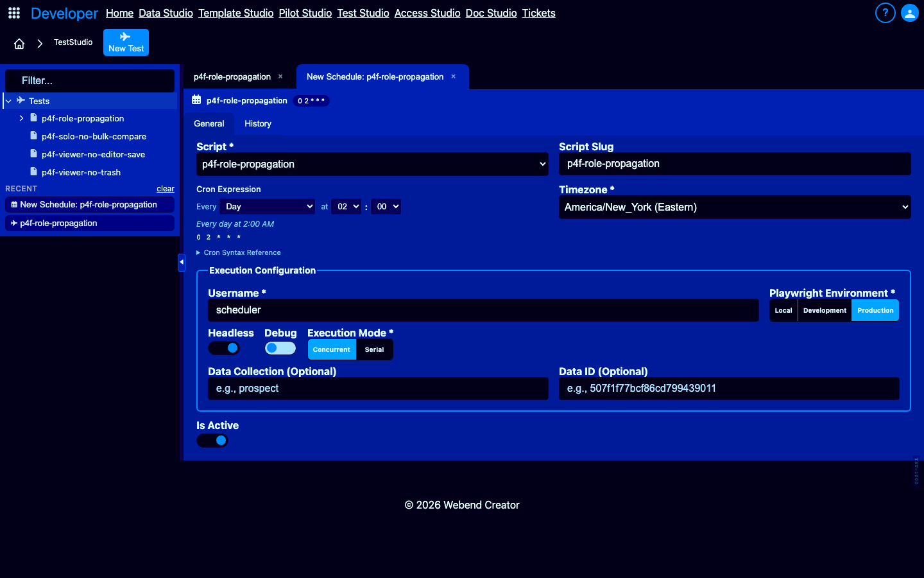Open the user profile avatar icon
The width and height of the screenshot is (924, 578).
pyautogui.click(x=909, y=13)
